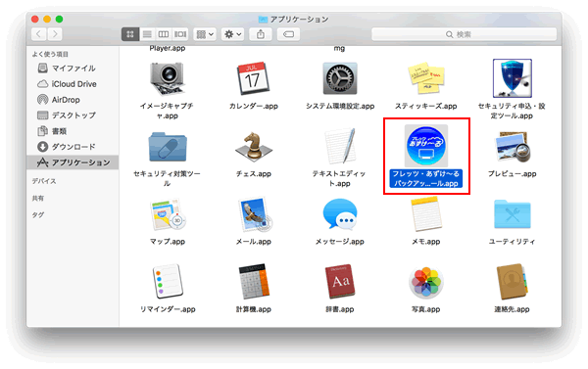
Task: Switch to Cover Flow view in toolbar
Action: [180, 34]
